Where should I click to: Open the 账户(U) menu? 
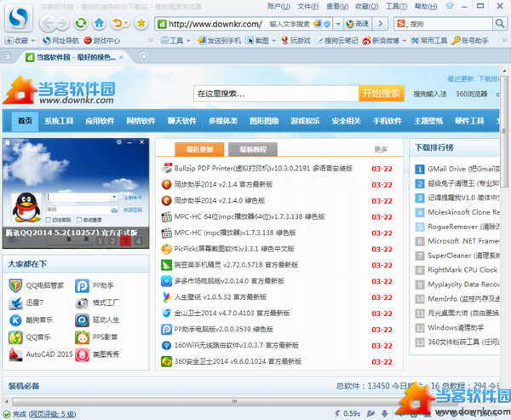pos(278,6)
